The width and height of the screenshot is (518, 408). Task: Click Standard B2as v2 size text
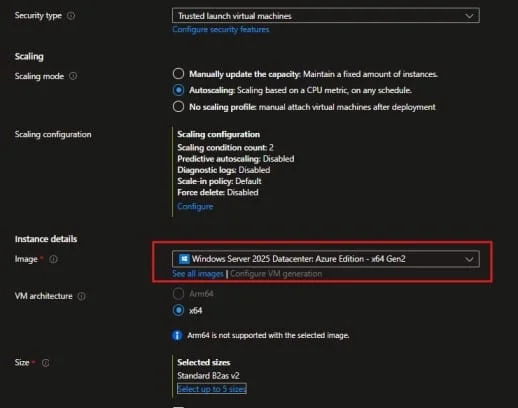tap(208, 376)
